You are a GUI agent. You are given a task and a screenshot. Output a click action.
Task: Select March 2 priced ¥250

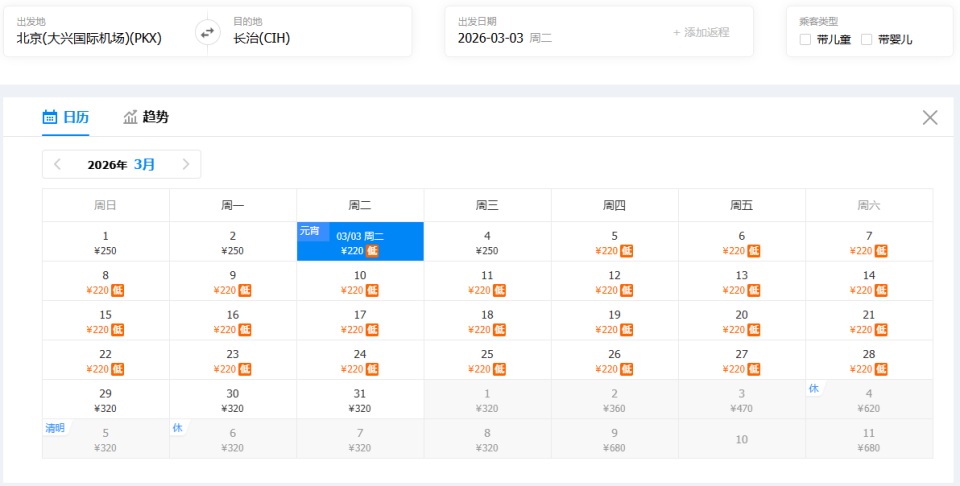233,242
